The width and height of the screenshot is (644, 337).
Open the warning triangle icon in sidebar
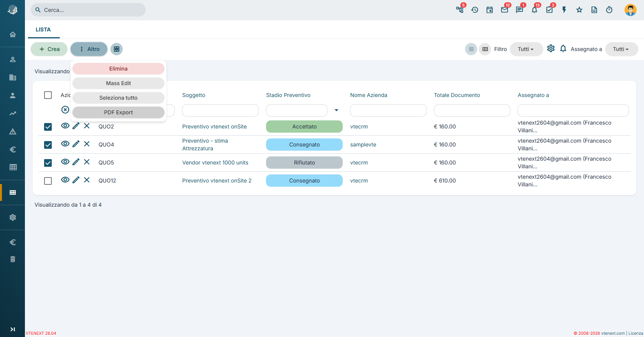[13, 132]
